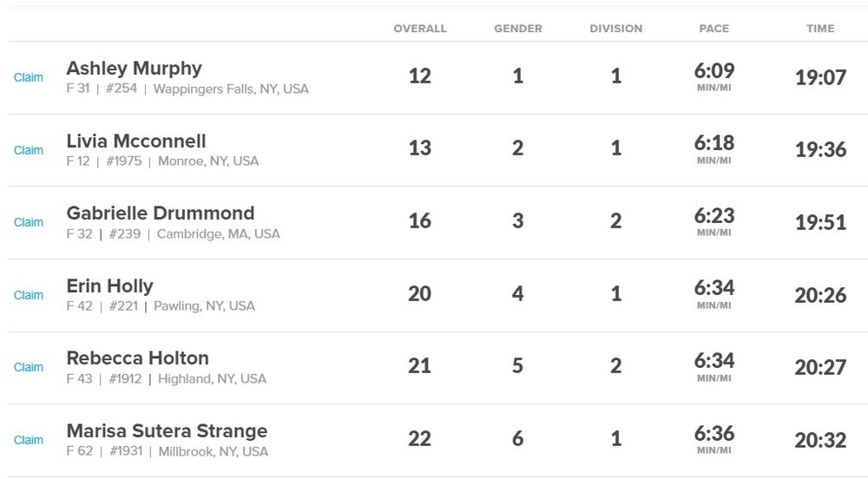Select the 6:23 pace for Gabrielle Drummond

pos(714,215)
